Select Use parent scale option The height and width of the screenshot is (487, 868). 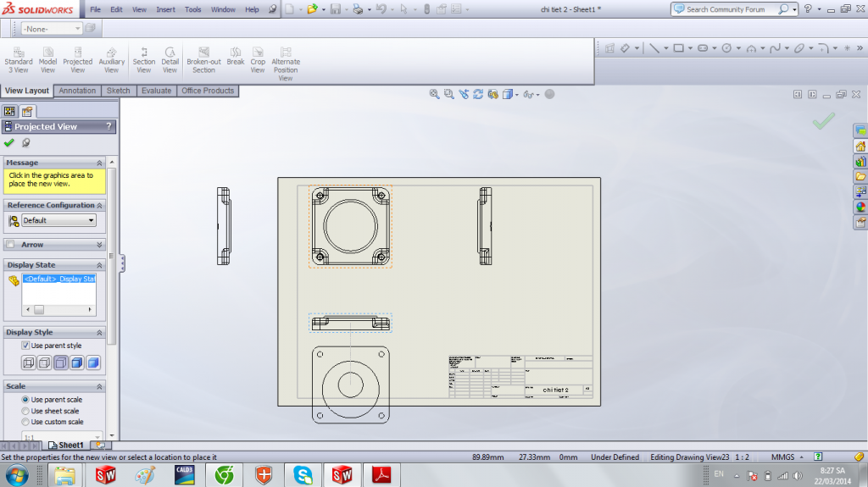[x=25, y=400]
